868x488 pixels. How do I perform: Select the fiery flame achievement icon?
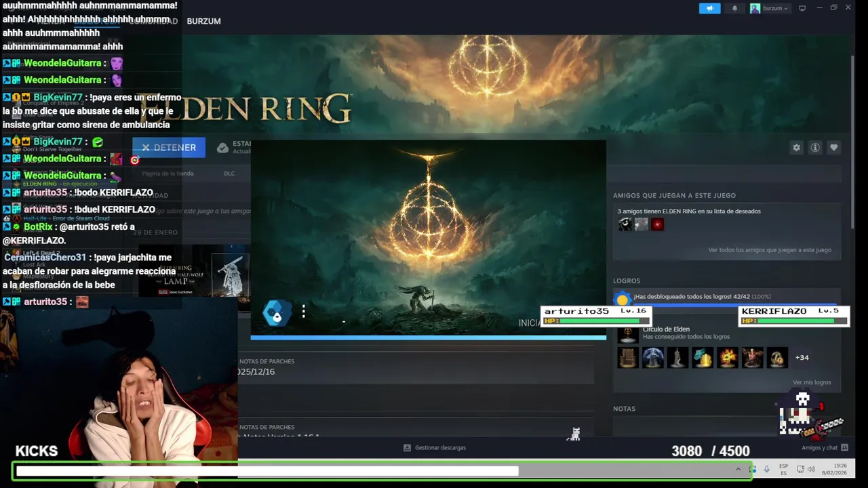[x=728, y=357]
